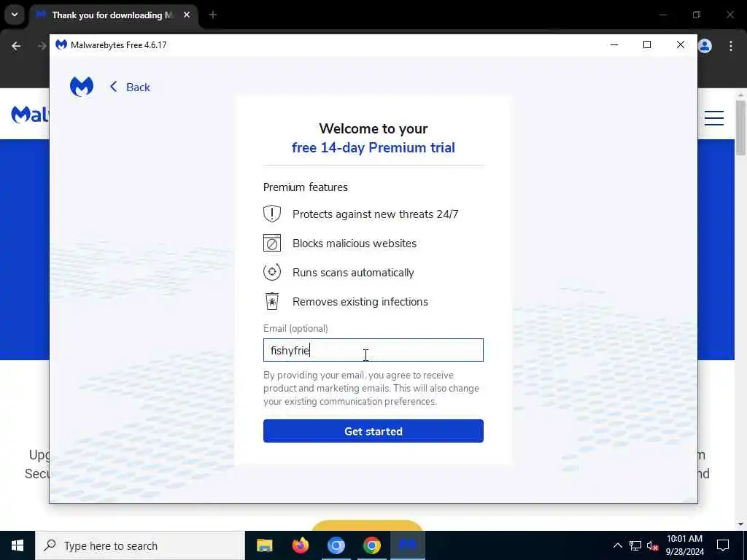Click the network status tray icon

(x=635, y=545)
